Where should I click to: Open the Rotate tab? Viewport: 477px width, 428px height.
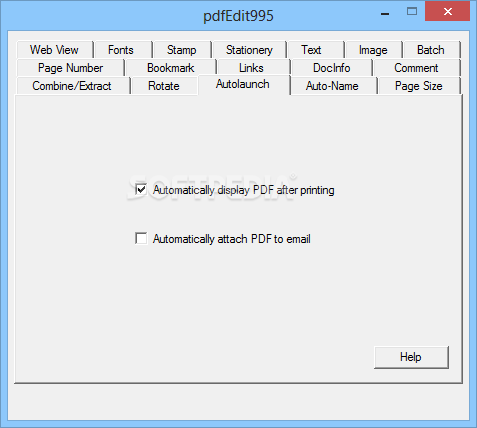[x=164, y=86]
